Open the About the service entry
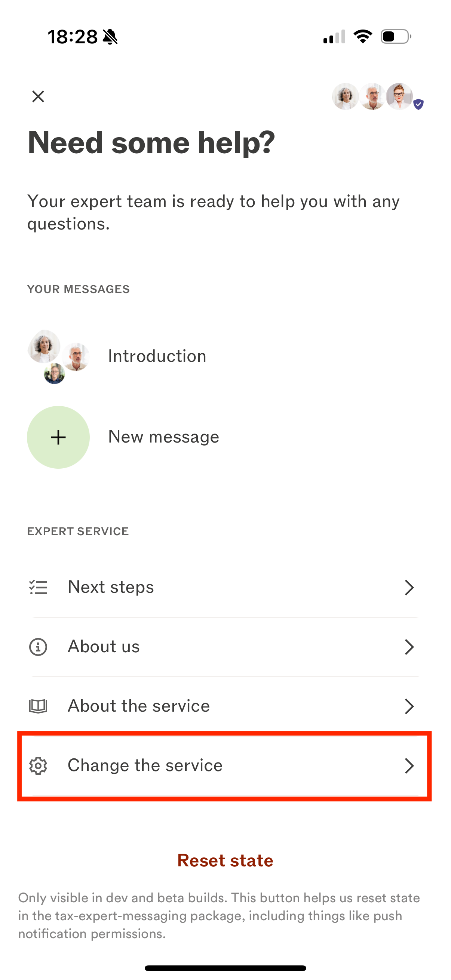The image size is (451, 980). pos(225,706)
